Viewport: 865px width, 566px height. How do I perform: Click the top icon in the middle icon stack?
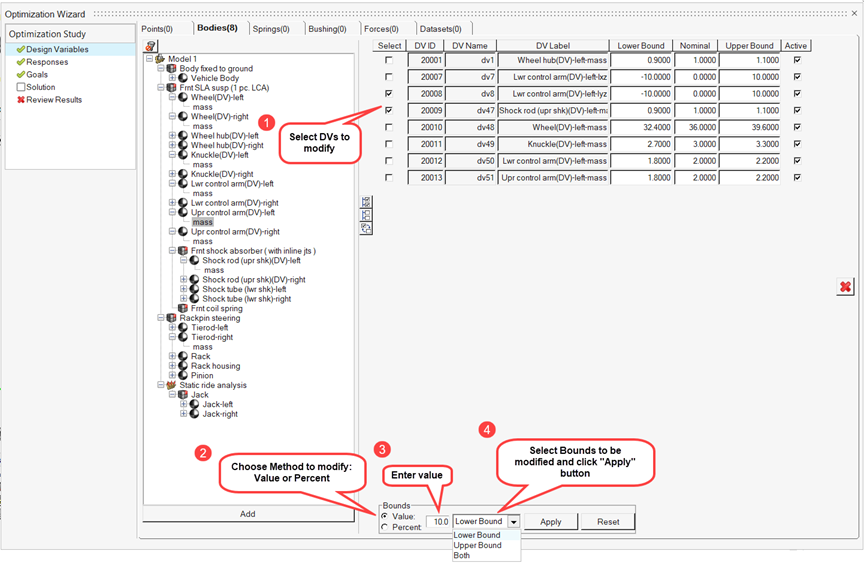pos(366,201)
